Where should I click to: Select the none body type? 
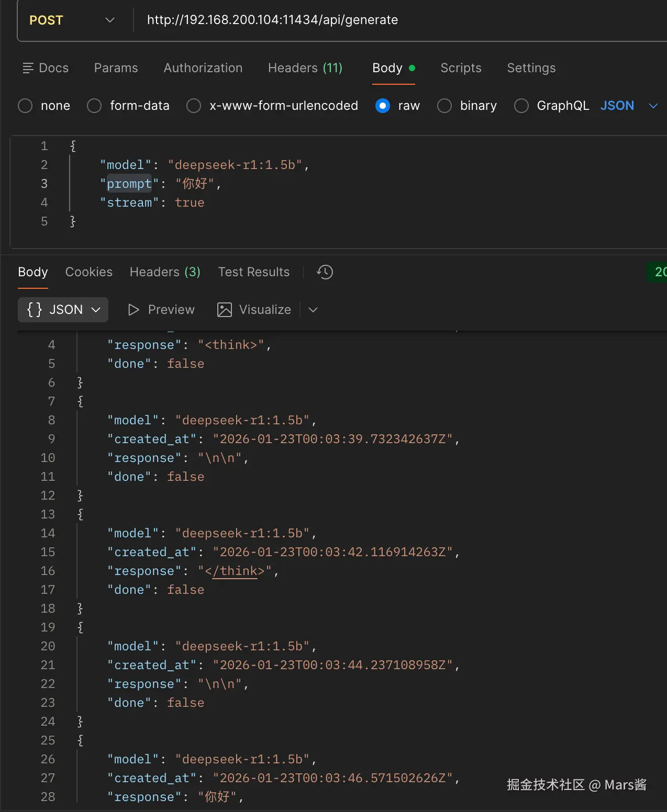click(x=25, y=106)
